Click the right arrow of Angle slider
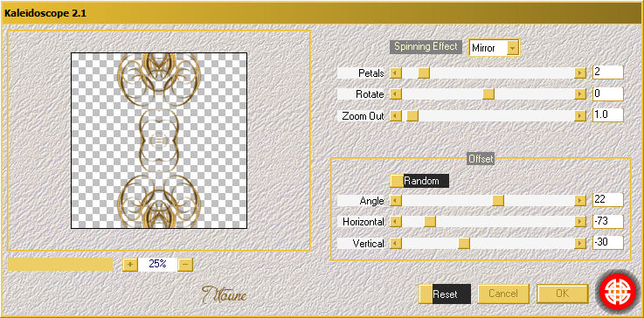This screenshot has width=644, height=318. coord(580,200)
